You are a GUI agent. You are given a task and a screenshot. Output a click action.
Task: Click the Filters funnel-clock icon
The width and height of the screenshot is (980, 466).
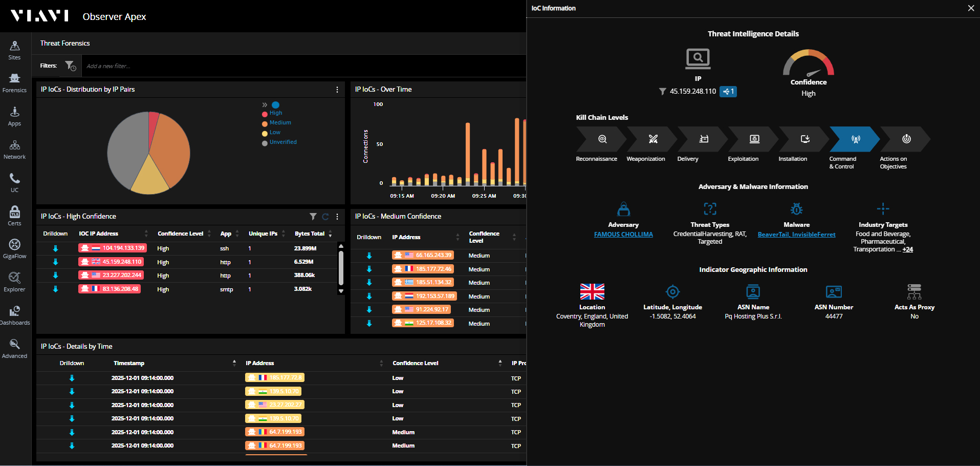click(71, 66)
